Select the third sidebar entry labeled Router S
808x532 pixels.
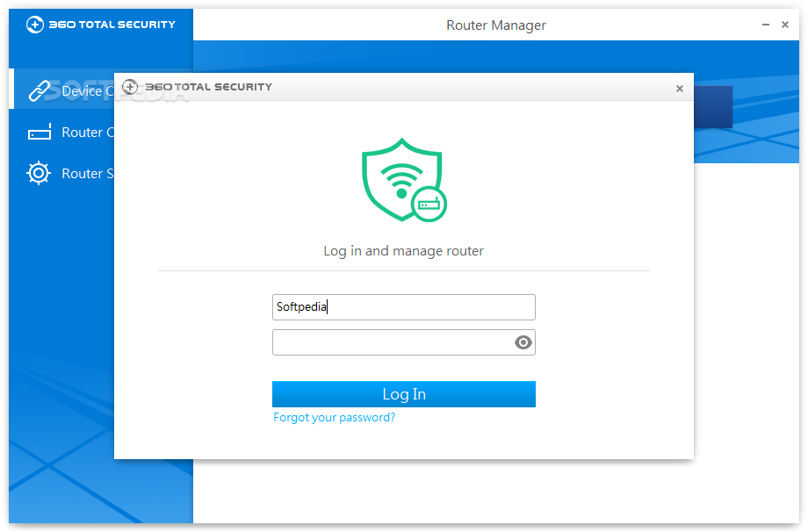pos(88,174)
